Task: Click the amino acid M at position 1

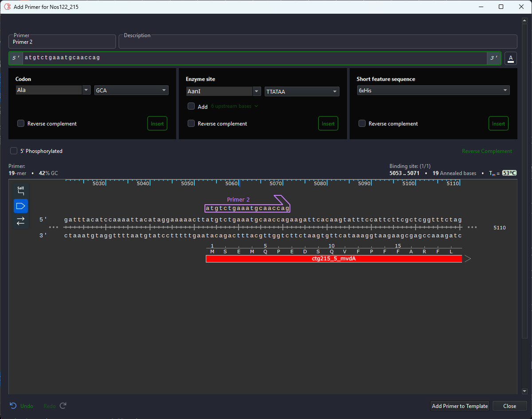Action: (x=212, y=252)
